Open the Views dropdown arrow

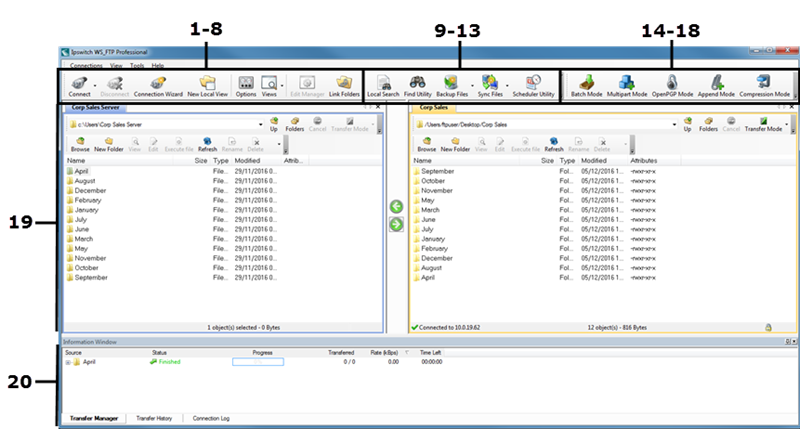[x=282, y=86]
